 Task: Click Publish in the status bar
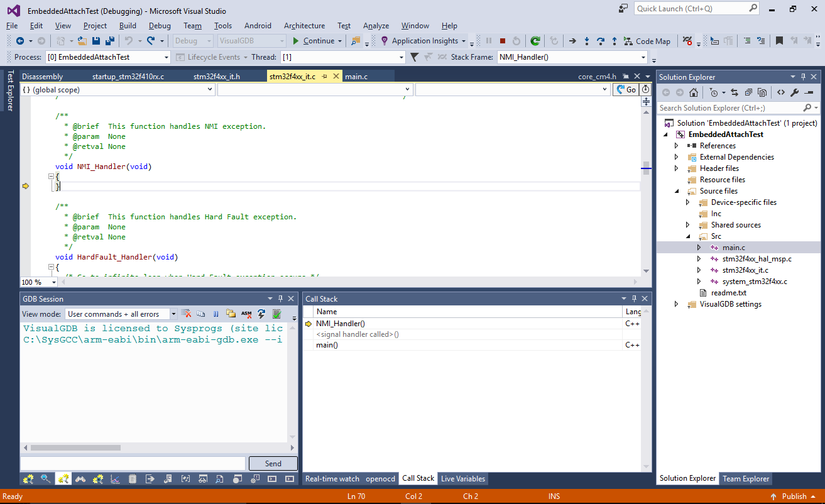click(794, 496)
